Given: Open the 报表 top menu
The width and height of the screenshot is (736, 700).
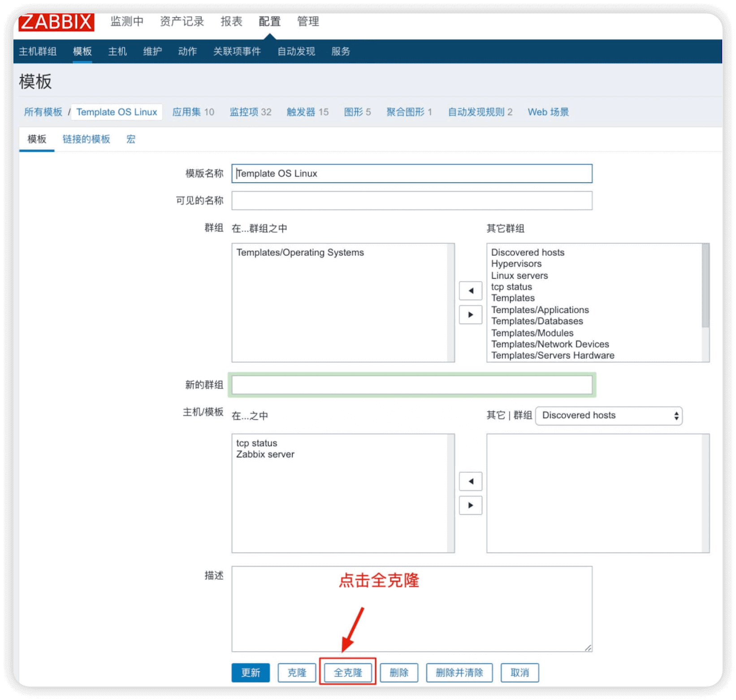Looking at the screenshot, I should coord(231,22).
